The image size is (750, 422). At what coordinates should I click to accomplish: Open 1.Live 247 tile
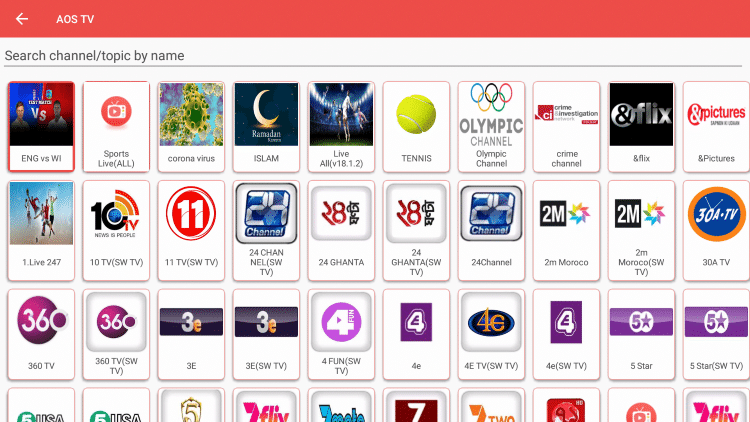pos(41,230)
